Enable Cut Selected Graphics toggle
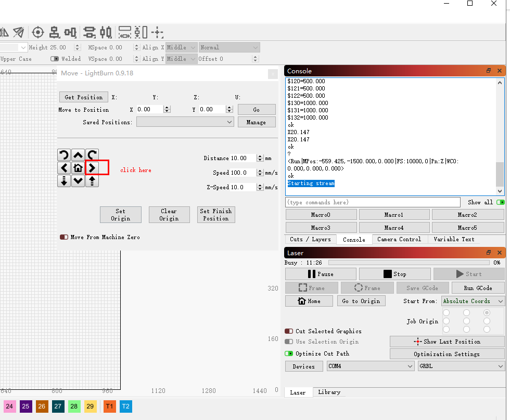This screenshot has height=420, width=510. click(x=289, y=331)
